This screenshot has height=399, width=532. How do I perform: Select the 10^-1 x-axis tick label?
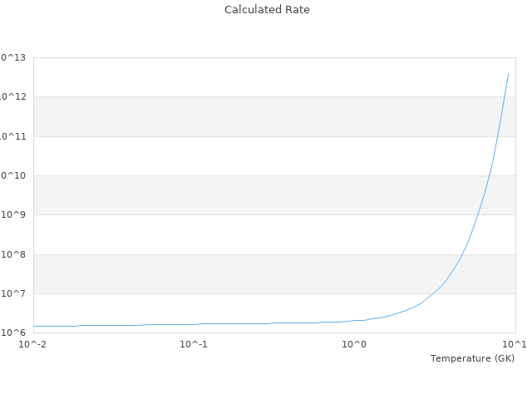194,344
